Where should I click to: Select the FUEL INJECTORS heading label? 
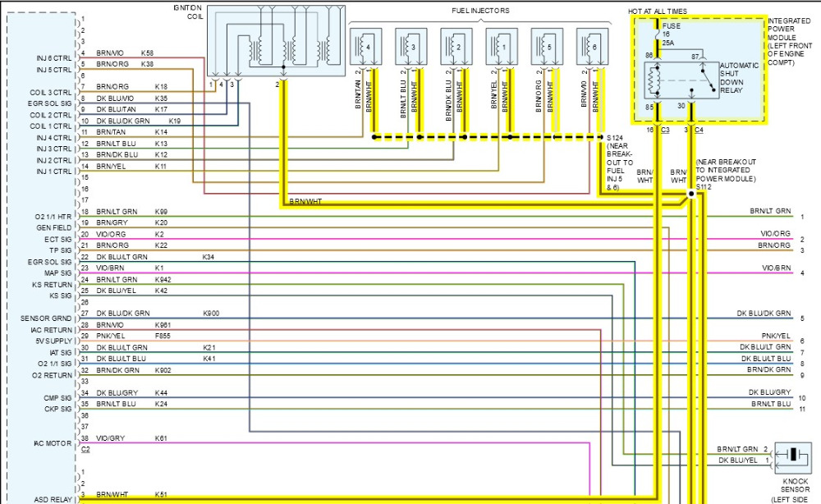(x=480, y=11)
